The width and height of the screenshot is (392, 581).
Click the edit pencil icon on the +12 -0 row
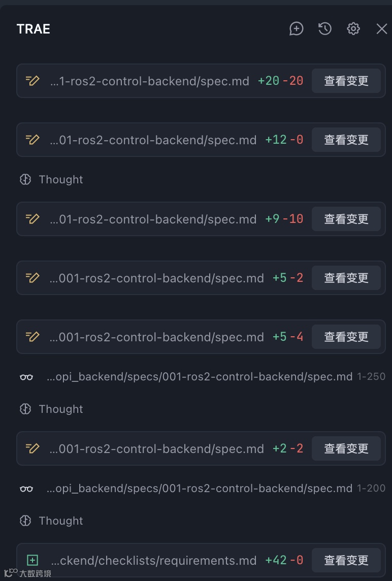32,140
